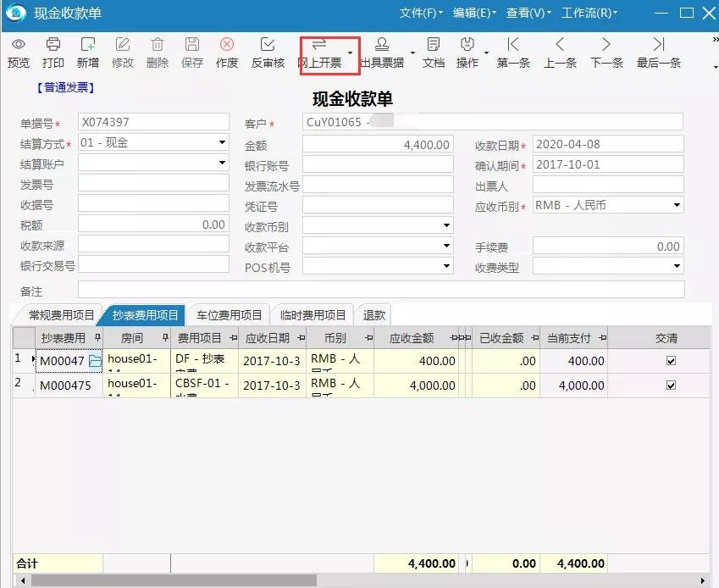Click the 金额 field showing 4,400.00
Screen dimensions: 719x588
pyautogui.click(x=378, y=144)
